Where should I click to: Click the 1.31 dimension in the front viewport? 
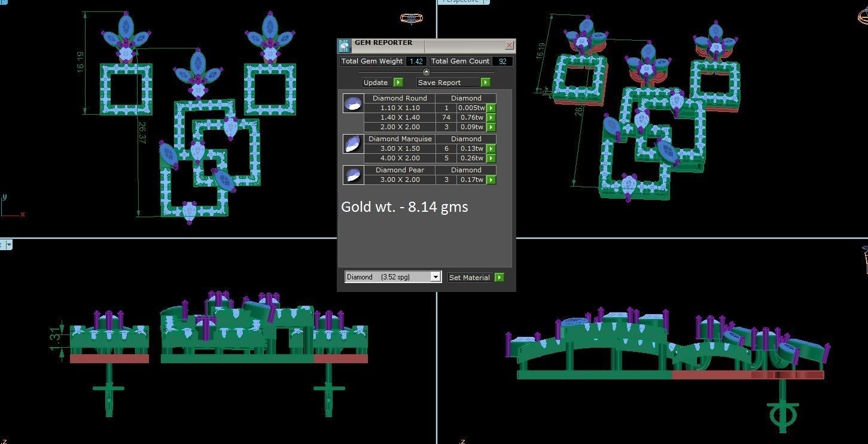(x=54, y=337)
